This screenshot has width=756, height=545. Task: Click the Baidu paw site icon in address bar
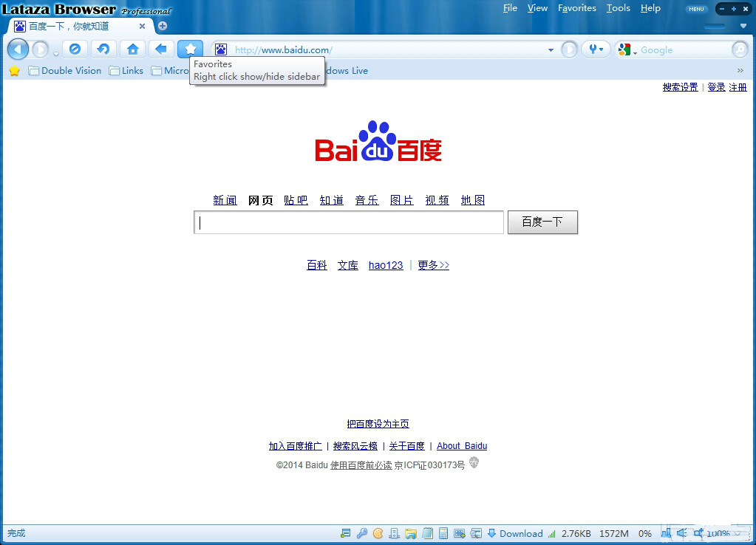(221, 49)
